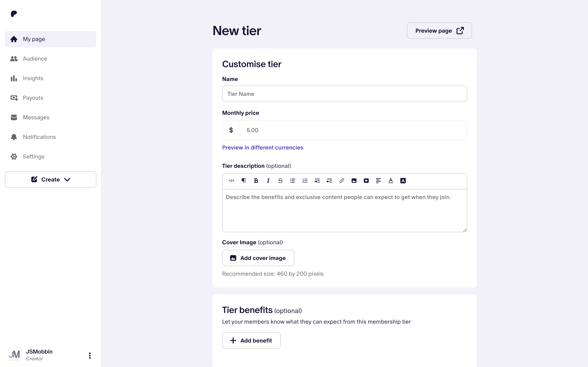Toggle HTML code view in description editor
Screen dimensions: 588x367
tap(231, 181)
